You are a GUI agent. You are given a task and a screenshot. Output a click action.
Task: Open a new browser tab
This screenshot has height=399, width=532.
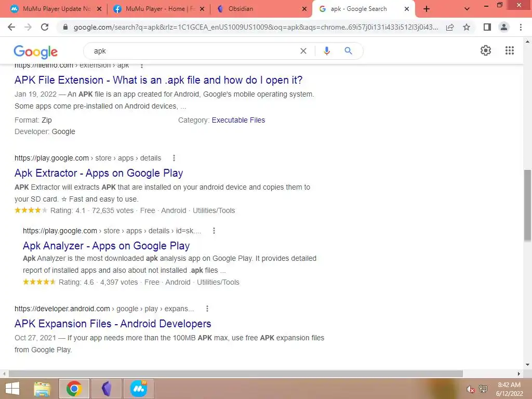pos(427,9)
